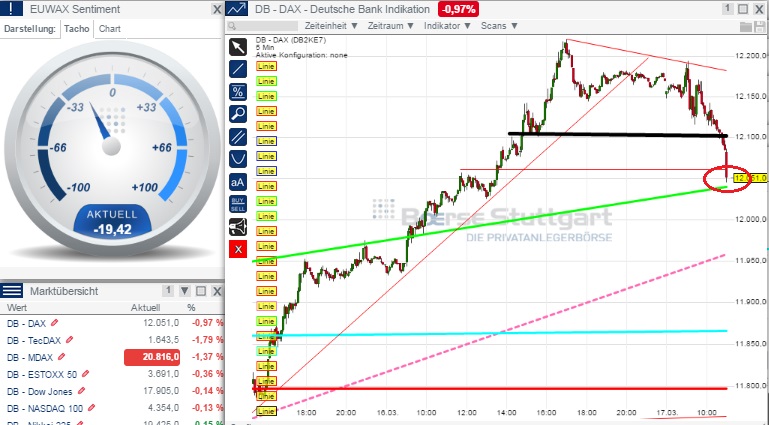The width and height of the screenshot is (769, 425).
Task: Click the yellow current price label on price axis
Action: point(749,178)
